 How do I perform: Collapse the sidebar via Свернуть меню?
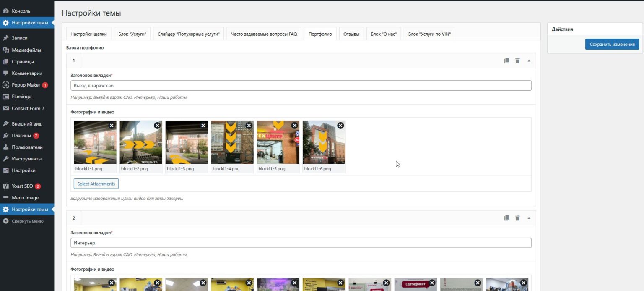27,221
